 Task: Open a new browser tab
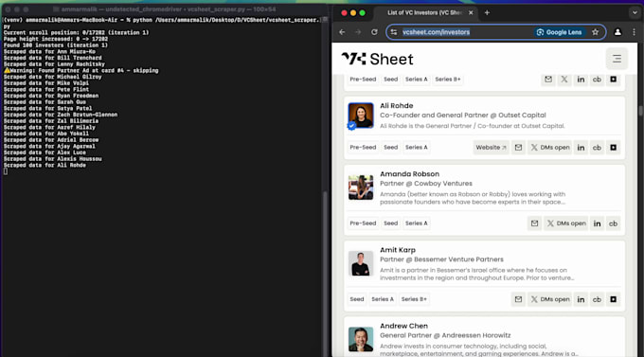[487, 12]
